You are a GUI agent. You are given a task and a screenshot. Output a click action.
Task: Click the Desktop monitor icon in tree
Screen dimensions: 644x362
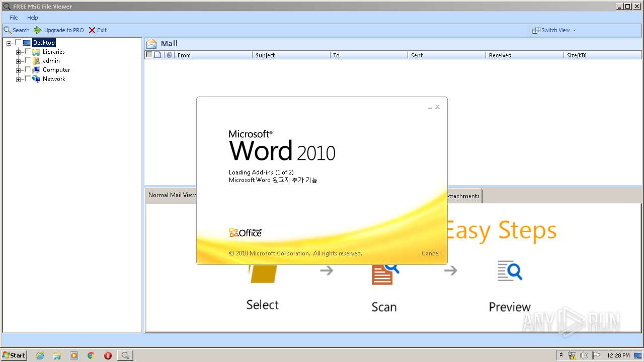[x=27, y=43]
